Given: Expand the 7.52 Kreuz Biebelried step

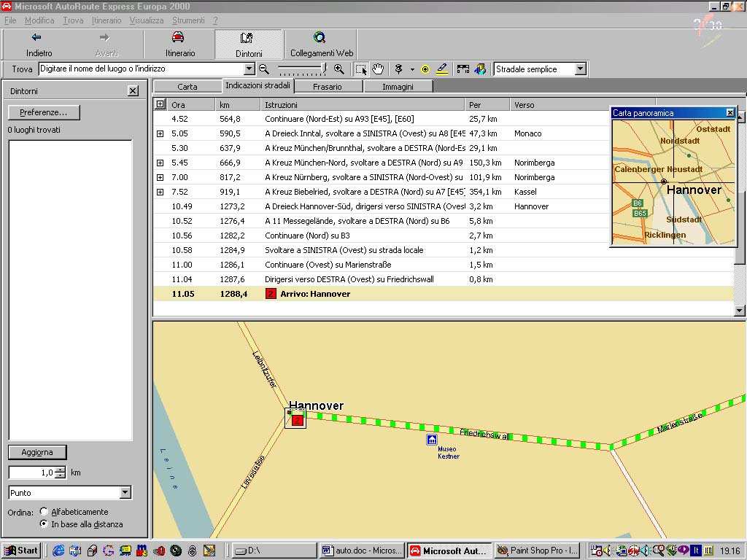Looking at the screenshot, I should [160, 192].
